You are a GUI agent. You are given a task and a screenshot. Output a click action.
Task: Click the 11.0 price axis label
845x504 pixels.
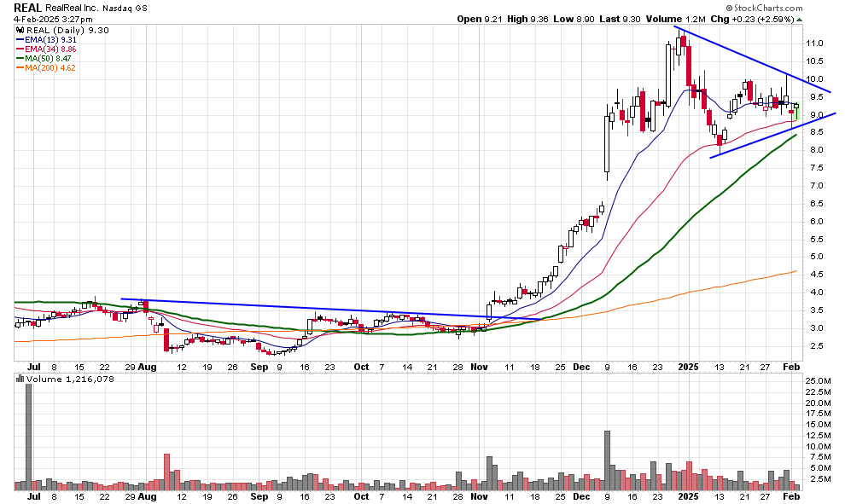(x=813, y=43)
